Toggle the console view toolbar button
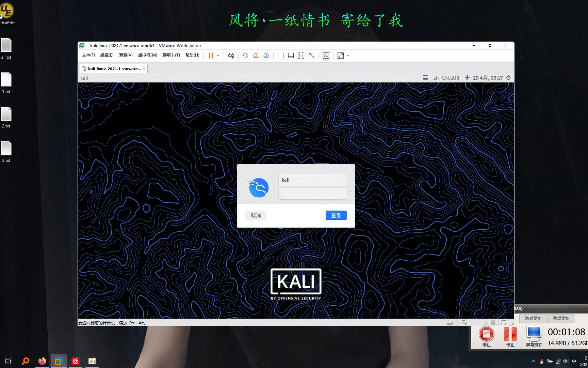588x368 pixels. [x=326, y=56]
